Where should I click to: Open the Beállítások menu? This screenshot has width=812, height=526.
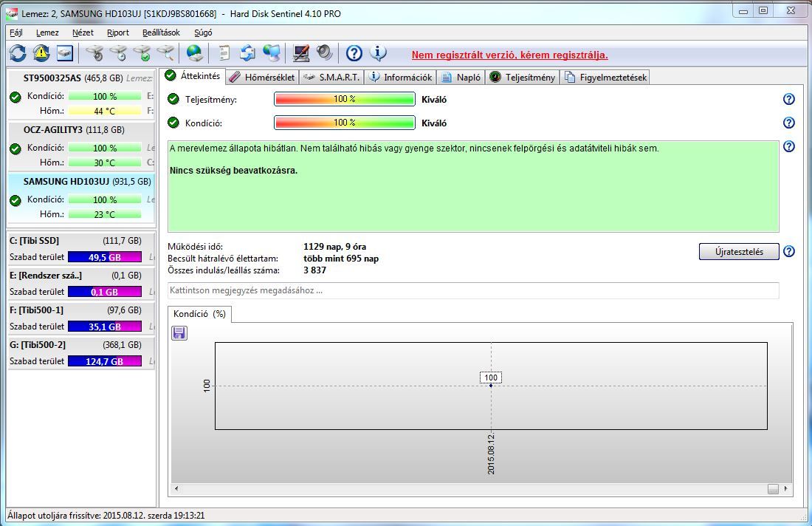[161, 33]
